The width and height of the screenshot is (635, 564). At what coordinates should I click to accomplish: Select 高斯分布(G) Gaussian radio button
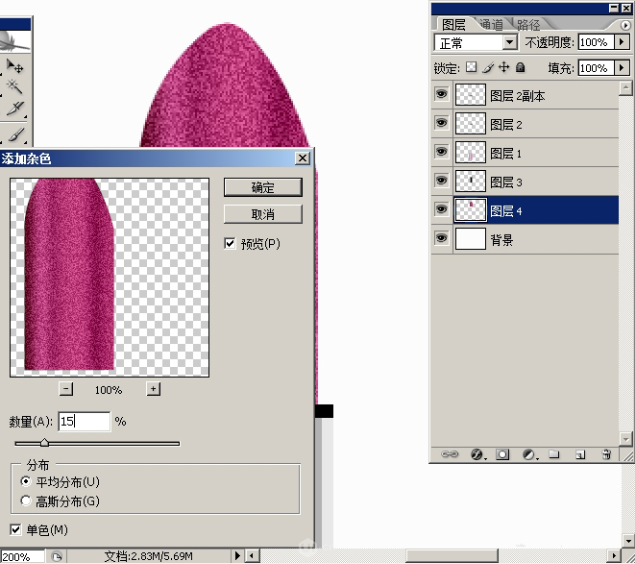(26, 501)
